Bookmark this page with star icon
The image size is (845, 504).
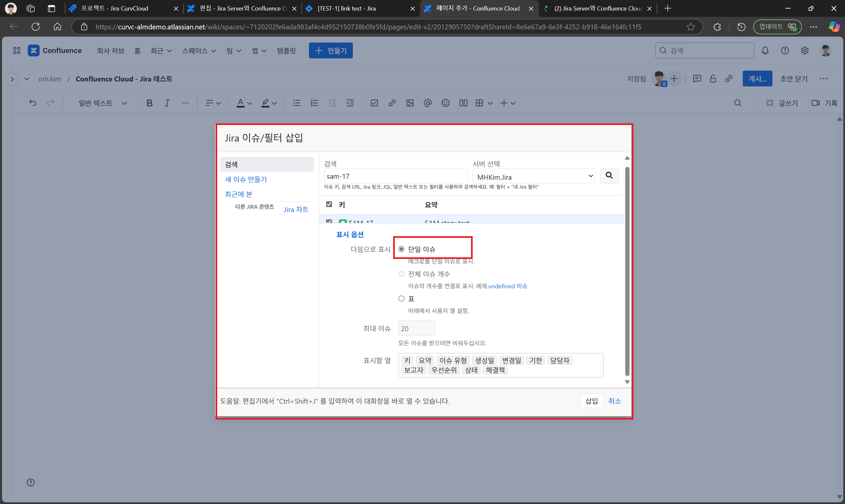(691, 27)
